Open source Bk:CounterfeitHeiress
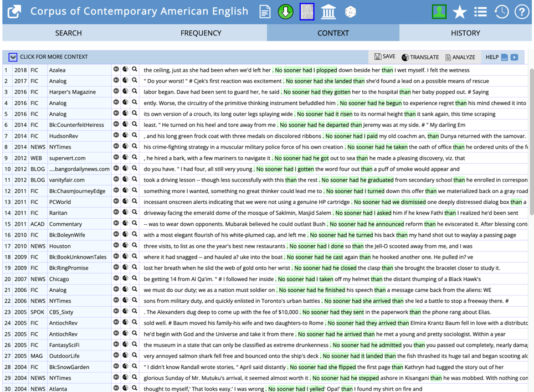Viewport: 534px width, 392px height. [76, 125]
